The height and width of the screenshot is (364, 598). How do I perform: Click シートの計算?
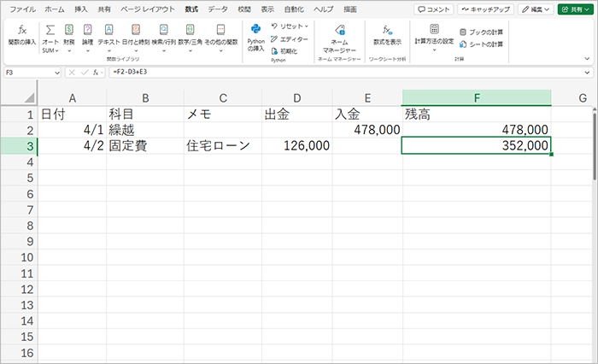click(x=481, y=44)
